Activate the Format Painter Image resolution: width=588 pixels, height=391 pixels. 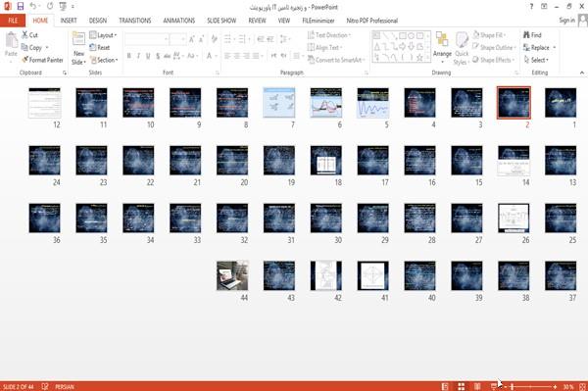click(42, 60)
